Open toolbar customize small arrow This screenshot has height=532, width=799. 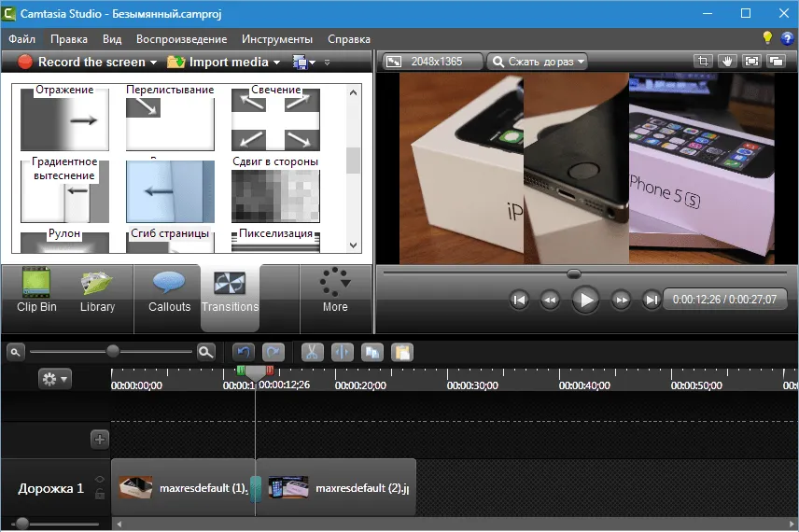tap(327, 63)
